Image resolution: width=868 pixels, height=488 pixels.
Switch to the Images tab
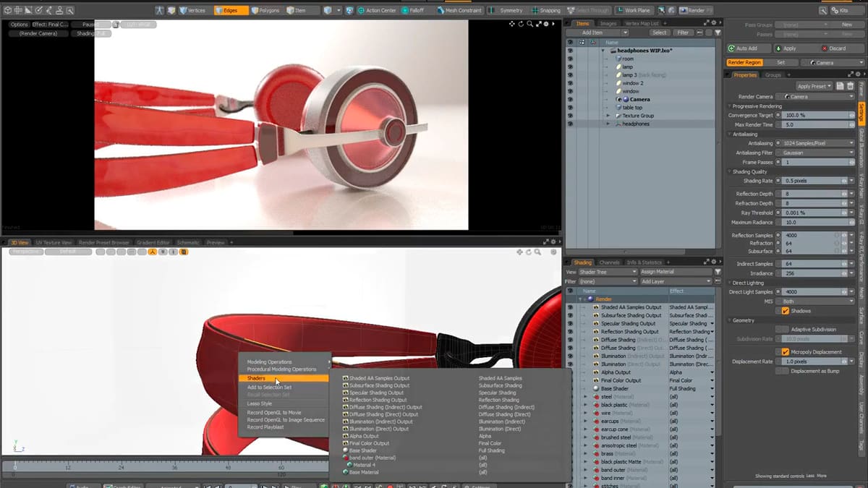tap(608, 23)
